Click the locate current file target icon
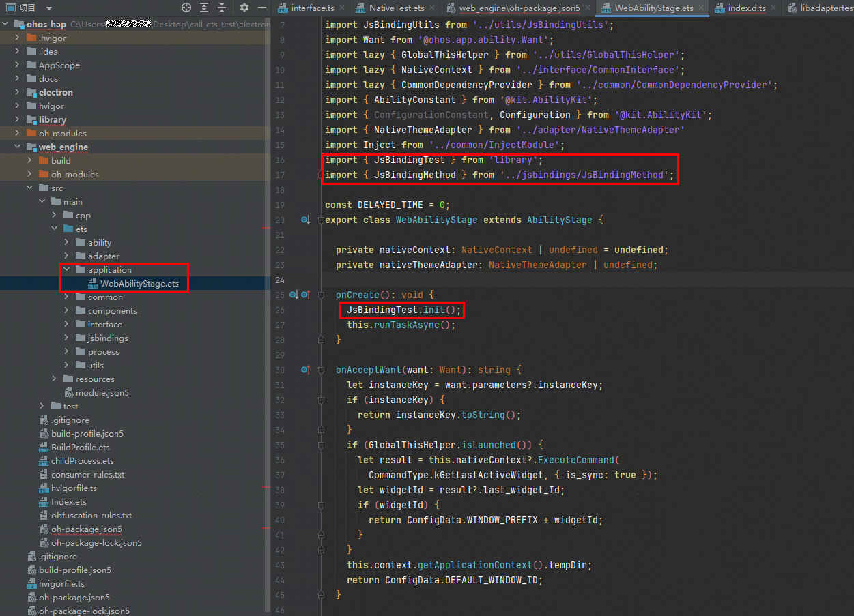This screenshot has height=616, width=854. tap(186, 8)
